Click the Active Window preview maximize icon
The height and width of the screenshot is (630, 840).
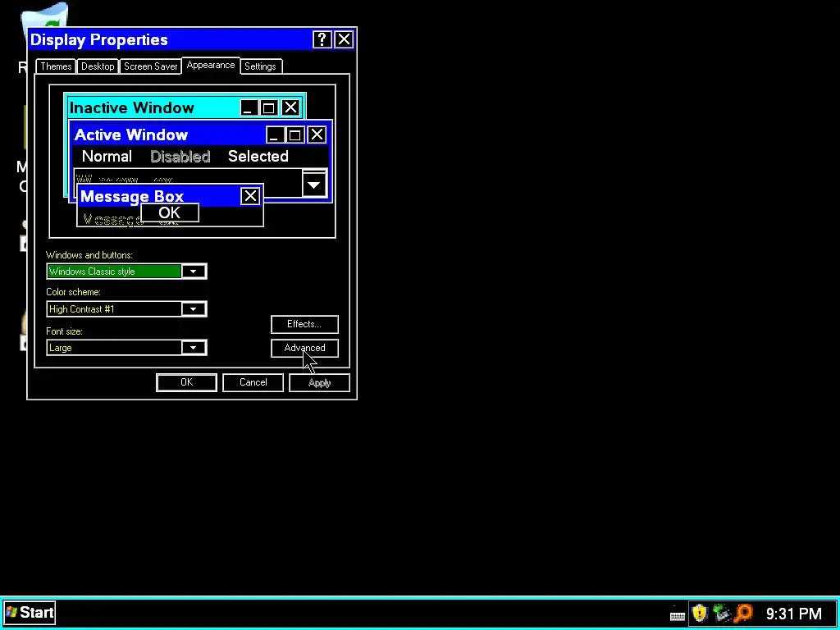click(x=294, y=135)
